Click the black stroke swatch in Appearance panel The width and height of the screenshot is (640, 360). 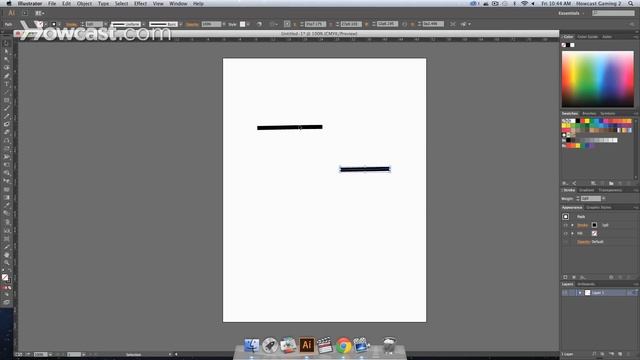tap(594, 225)
